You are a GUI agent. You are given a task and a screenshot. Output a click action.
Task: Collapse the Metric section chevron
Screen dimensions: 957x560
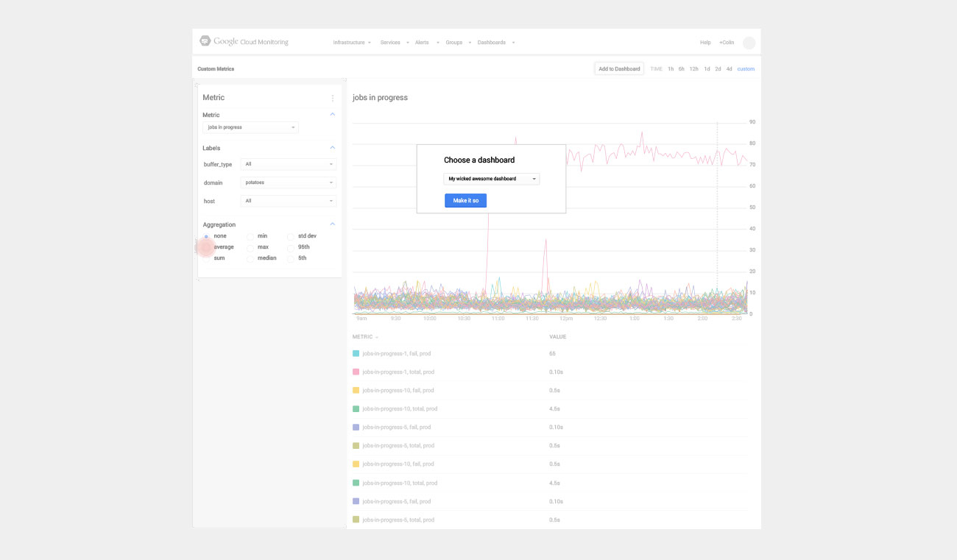(332, 115)
